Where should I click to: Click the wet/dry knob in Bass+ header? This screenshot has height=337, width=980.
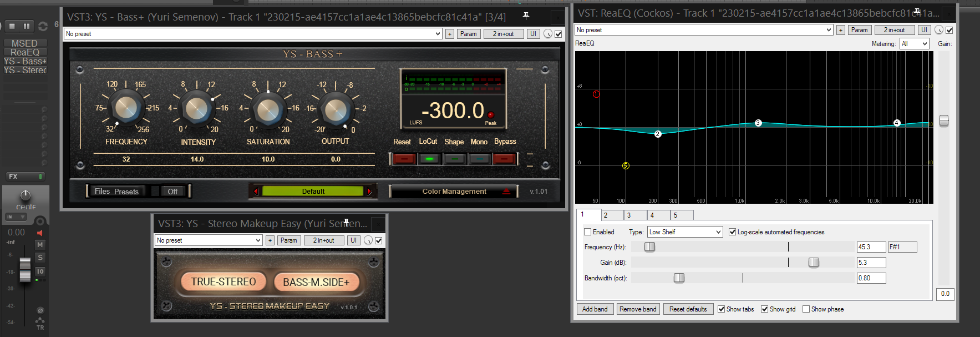548,34
